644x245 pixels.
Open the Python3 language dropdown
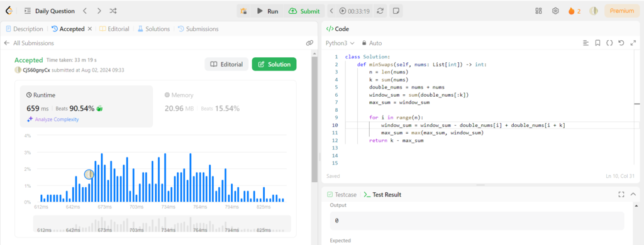340,43
